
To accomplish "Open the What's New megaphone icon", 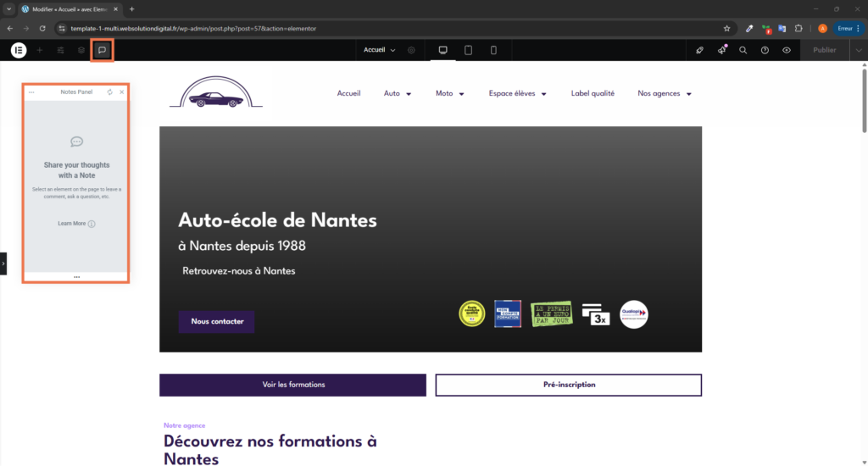I will point(721,50).
